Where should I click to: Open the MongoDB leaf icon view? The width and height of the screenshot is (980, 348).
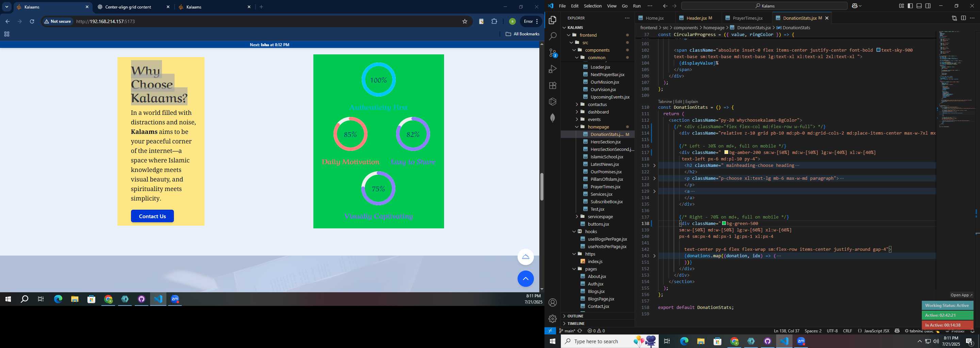(552, 118)
